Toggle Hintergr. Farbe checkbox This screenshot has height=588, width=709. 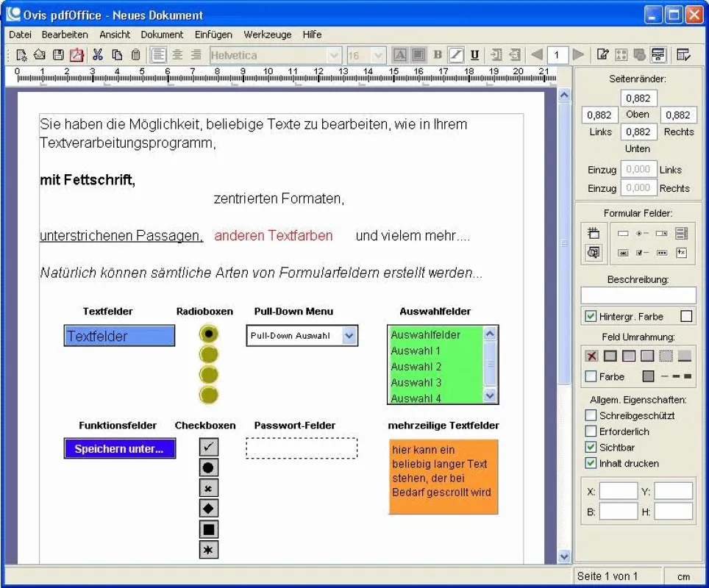coord(591,316)
